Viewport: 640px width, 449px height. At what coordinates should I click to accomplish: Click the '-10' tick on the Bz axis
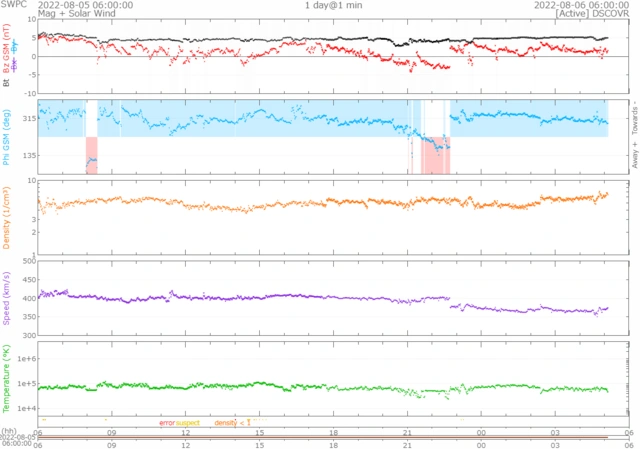click(31, 93)
